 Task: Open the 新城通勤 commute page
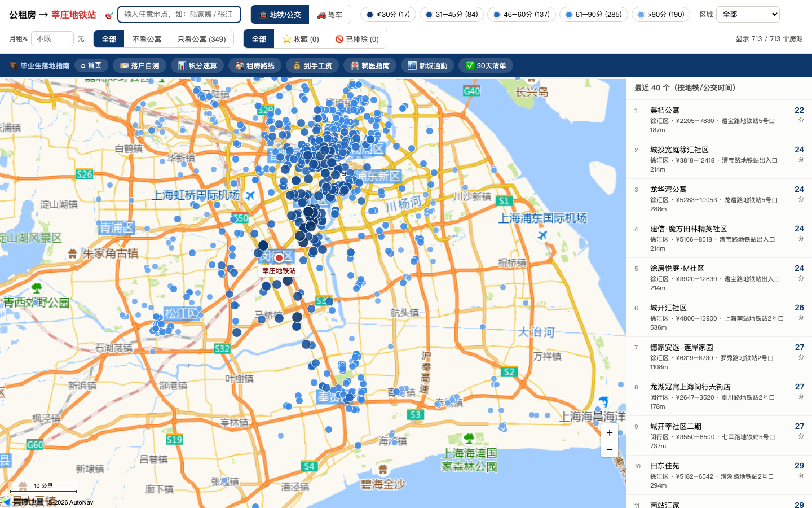427,65
